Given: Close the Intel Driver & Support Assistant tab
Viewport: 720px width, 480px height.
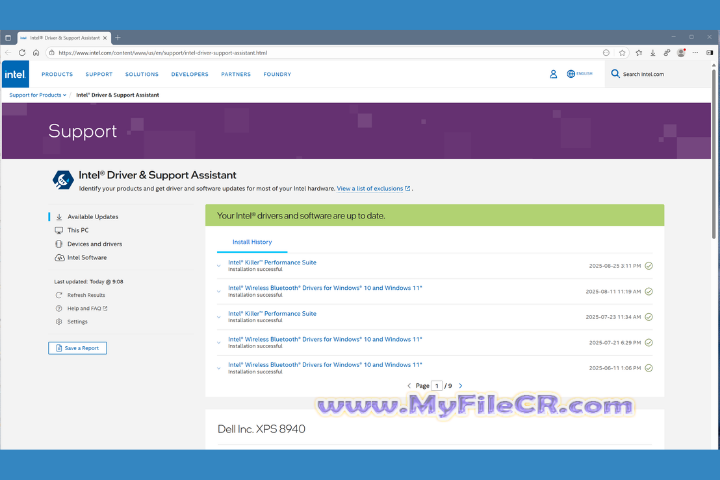Looking at the screenshot, I should (x=105, y=38).
